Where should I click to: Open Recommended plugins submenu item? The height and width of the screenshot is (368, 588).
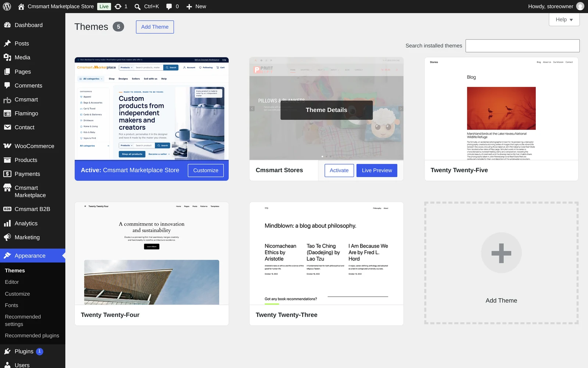click(x=32, y=336)
